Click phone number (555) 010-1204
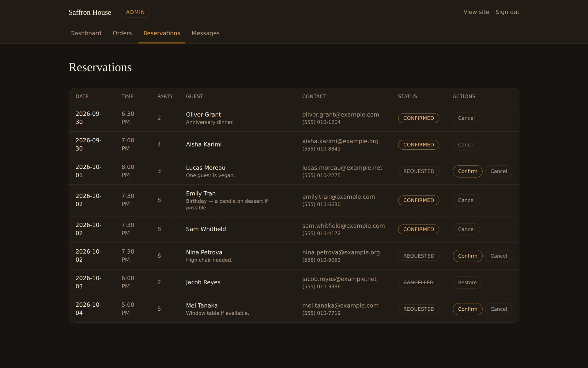The width and height of the screenshot is (588, 368). pos(321,122)
